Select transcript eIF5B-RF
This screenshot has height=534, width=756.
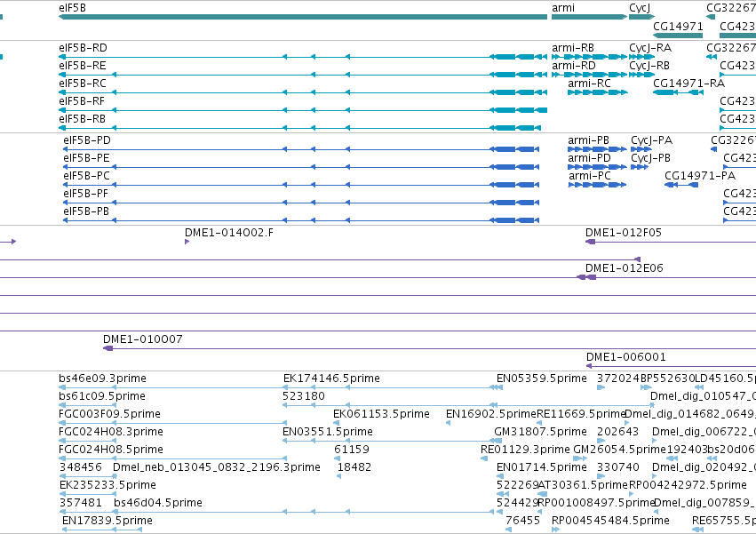(x=82, y=101)
